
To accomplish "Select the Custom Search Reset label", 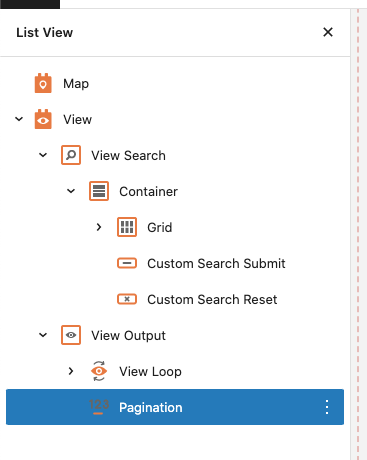I will pyautogui.click(x=212, y=299).
